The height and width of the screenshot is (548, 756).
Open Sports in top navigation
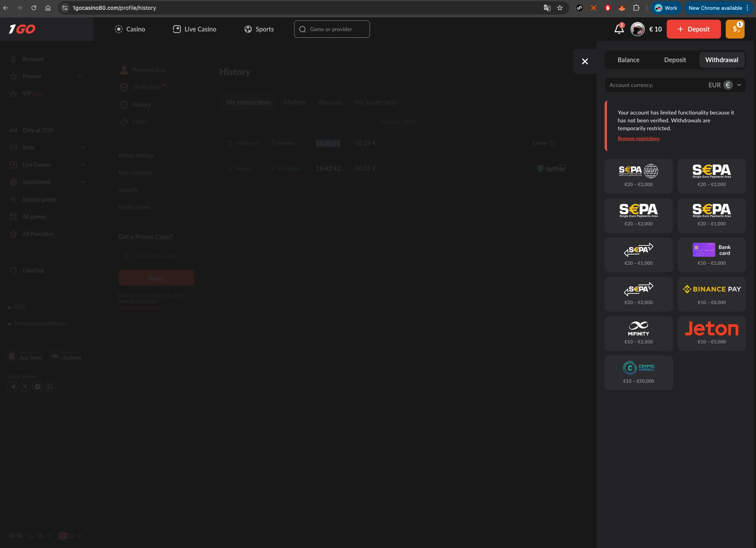259,29
